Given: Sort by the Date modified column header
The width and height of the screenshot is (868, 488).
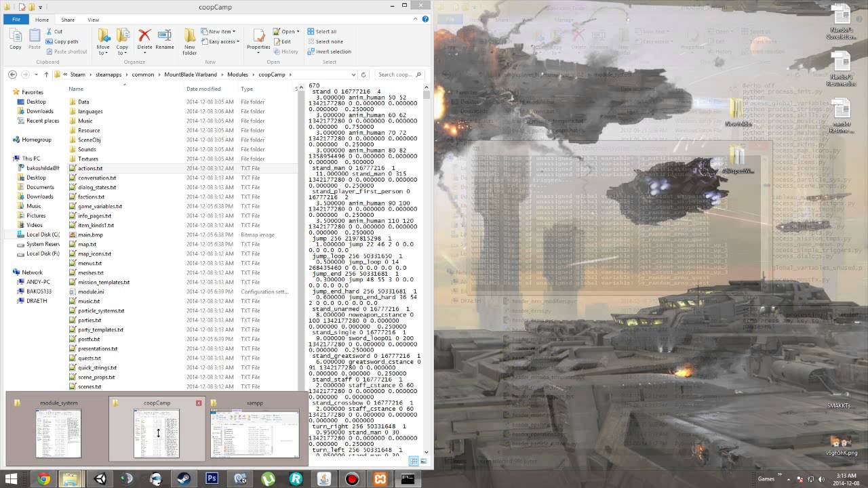Looking at the screenshot, I should (203, 89).
